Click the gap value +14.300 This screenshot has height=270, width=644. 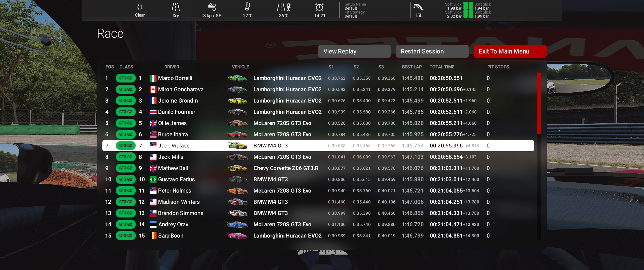(471, 236)
